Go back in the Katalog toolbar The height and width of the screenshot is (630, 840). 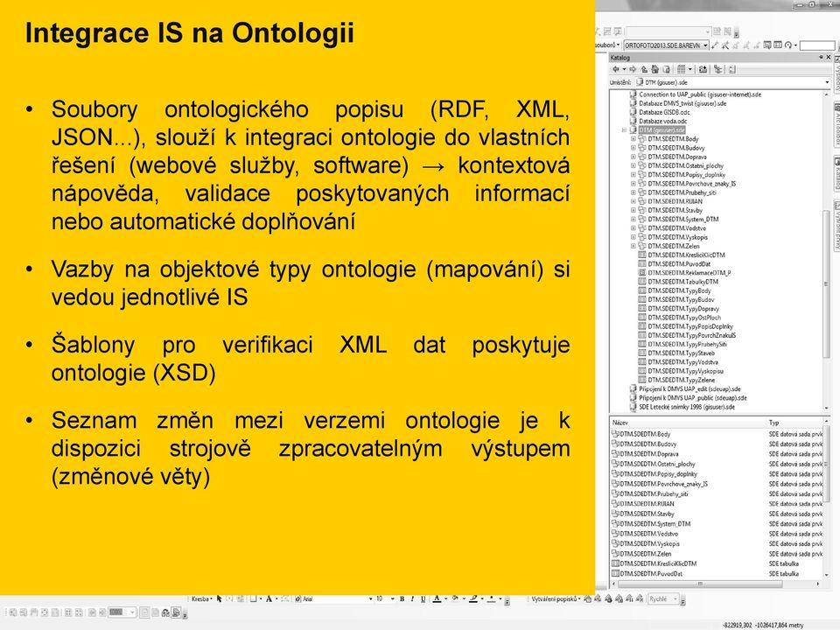(616, 70)
